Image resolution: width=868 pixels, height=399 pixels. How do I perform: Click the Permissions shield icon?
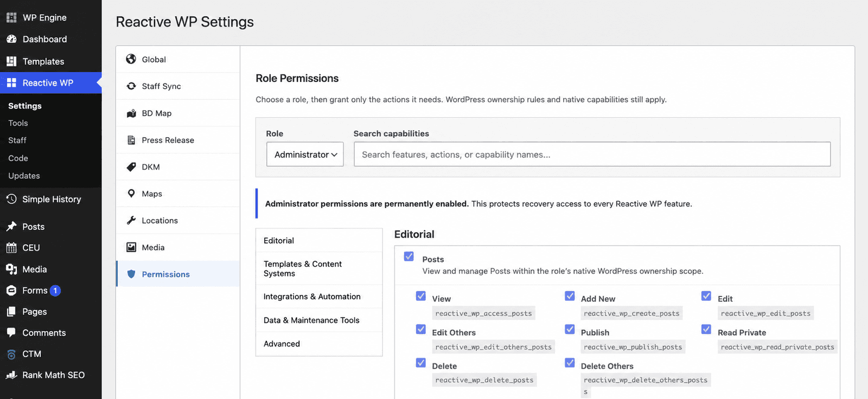pos(131,274)
